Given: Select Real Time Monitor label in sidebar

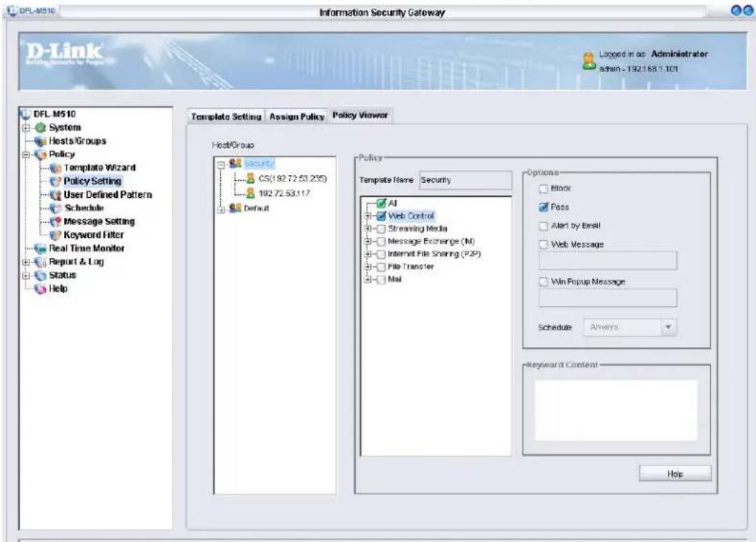Looking at the screenshot, I should (x=87, y=249).
